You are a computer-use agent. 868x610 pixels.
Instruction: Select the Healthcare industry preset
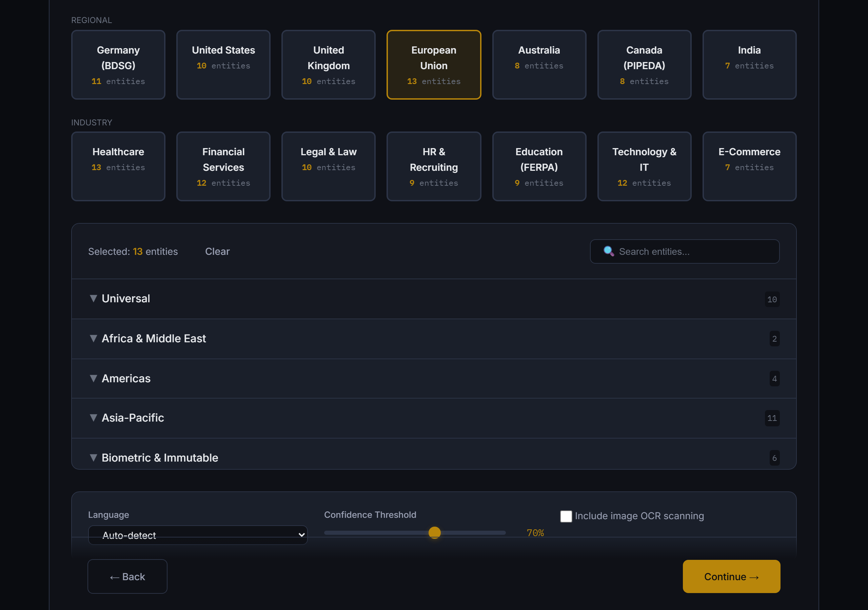click(x=118, y=166)
